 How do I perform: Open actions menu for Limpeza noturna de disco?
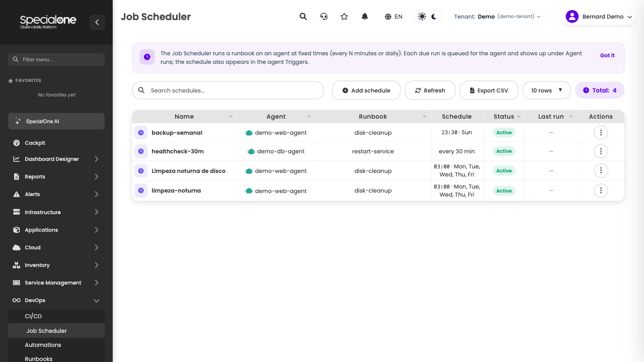click(x=601, y=171)
